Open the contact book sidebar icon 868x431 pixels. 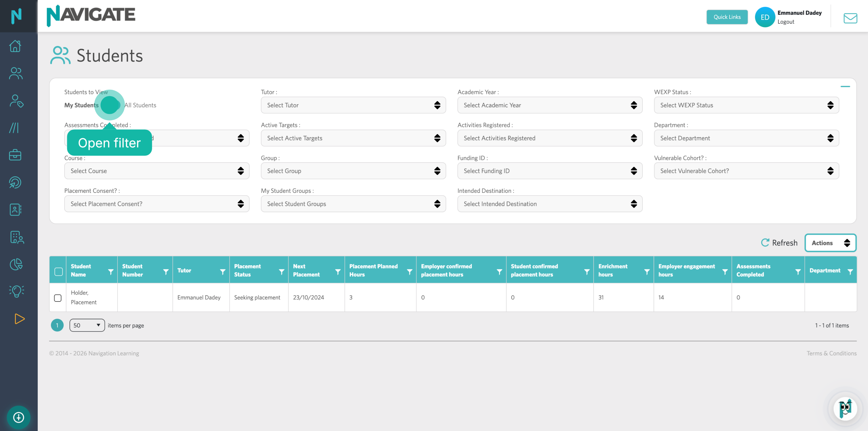tap(15, 210)
